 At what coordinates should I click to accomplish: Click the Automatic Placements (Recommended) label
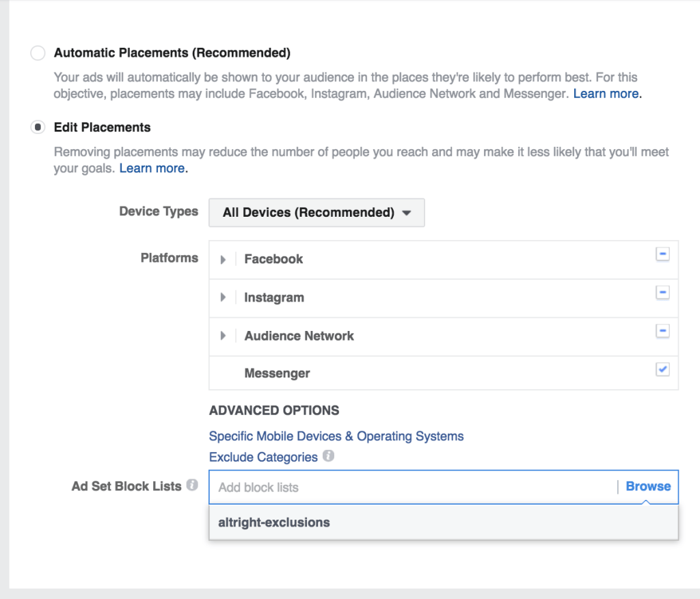172,53
